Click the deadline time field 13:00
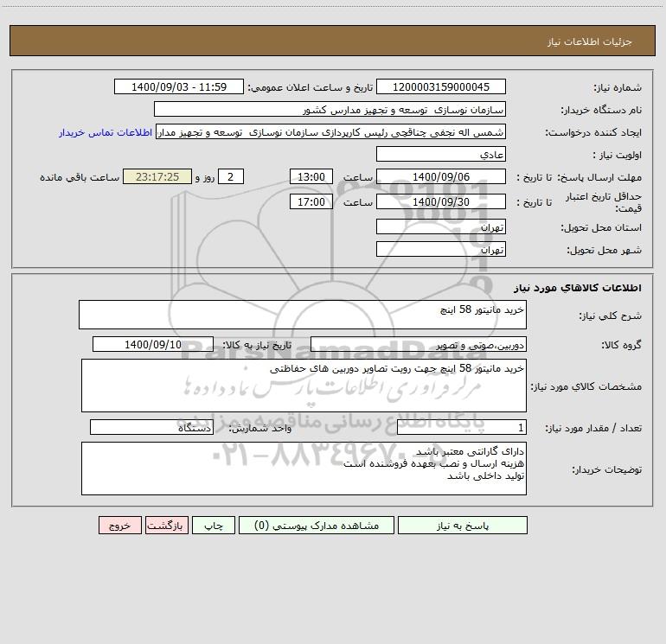The width and height of the screenshot is (666, 644). tap(311, 176)
